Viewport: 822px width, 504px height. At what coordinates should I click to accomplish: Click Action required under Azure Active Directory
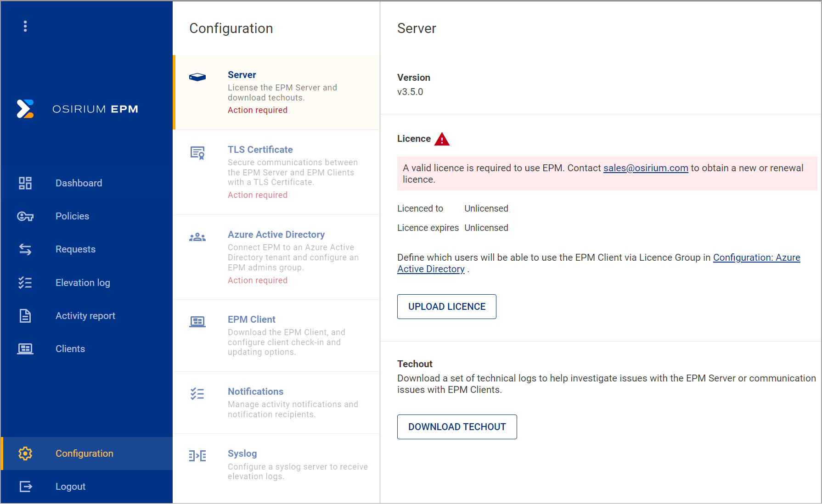tap(258, 280)
